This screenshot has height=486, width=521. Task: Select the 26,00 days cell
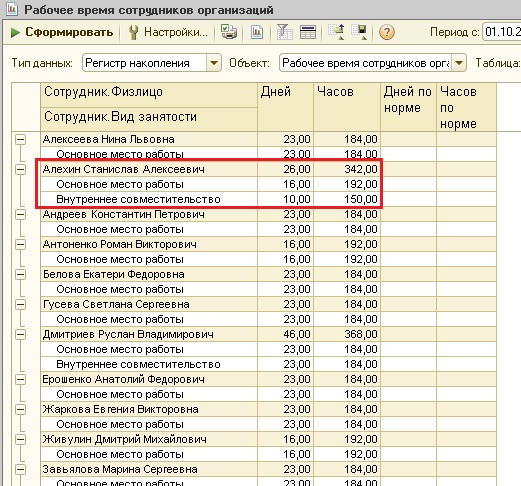285,169
